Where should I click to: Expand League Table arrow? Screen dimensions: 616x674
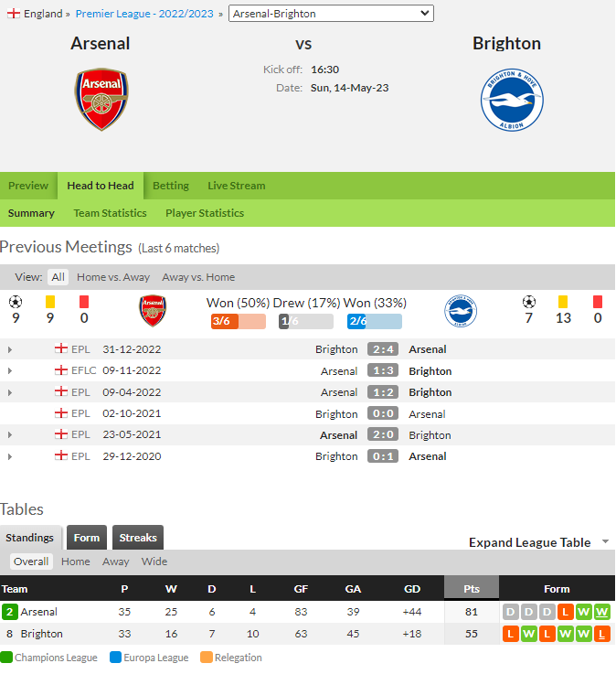tap(605, 541)
